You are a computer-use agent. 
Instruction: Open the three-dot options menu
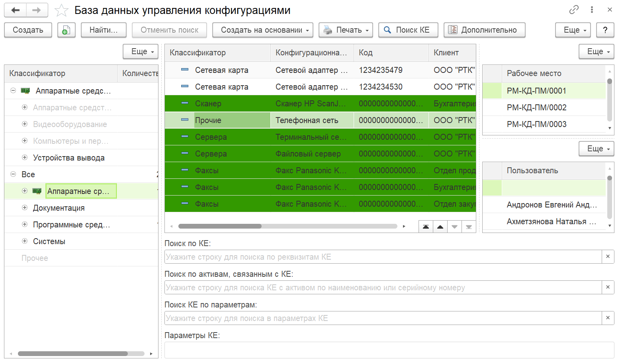tap(592, 10)
